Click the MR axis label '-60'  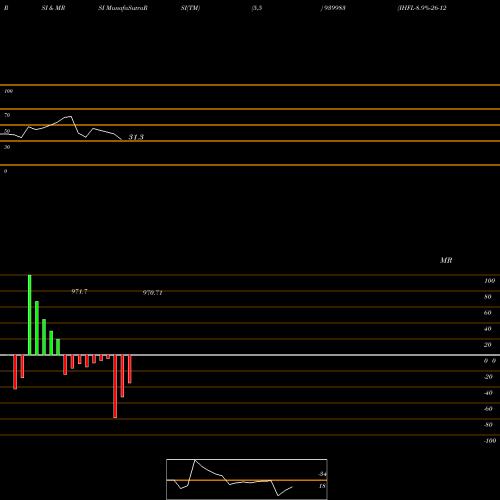pyautogui.click(x=488, y=409)
